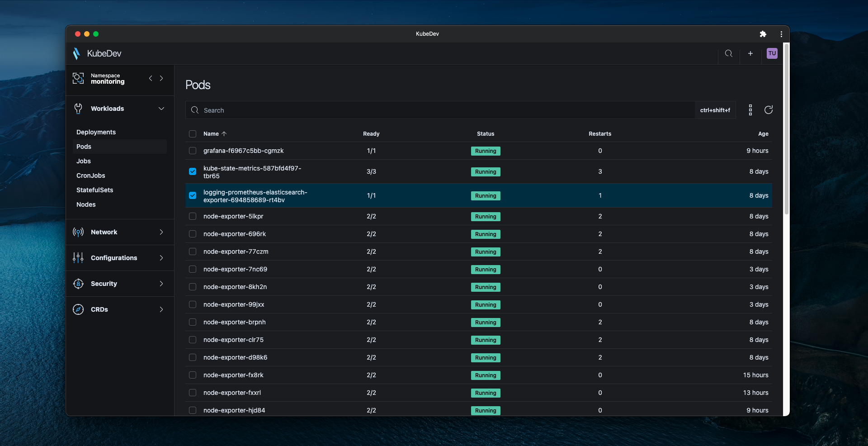868x446 pixels.
Task: Refresh the pods list
Action: coord(769,110)
